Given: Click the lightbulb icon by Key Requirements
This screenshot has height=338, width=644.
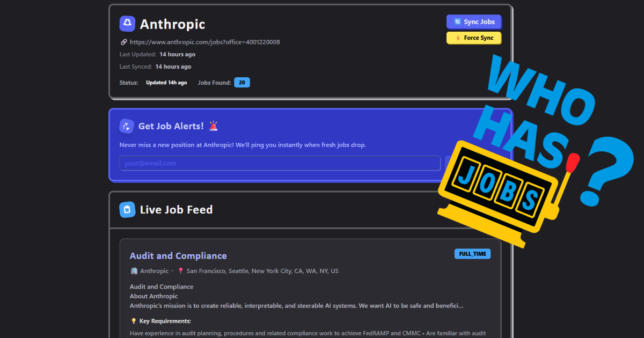Looking at the screenshot, I should click(134, 321).
